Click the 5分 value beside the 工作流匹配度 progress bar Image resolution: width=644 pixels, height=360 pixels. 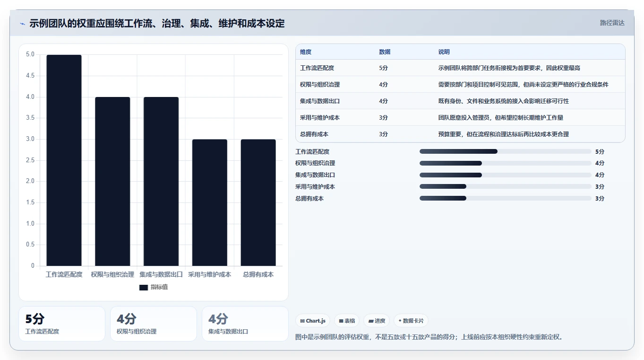pyautogui.click(x=600, y=151)
